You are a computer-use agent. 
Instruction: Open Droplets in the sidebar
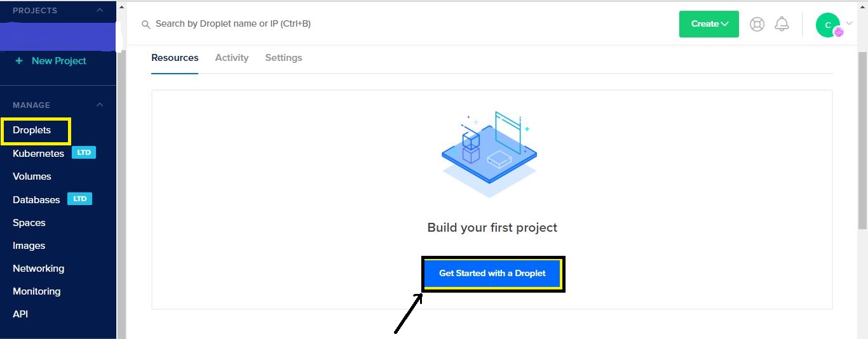pos(32,130)
